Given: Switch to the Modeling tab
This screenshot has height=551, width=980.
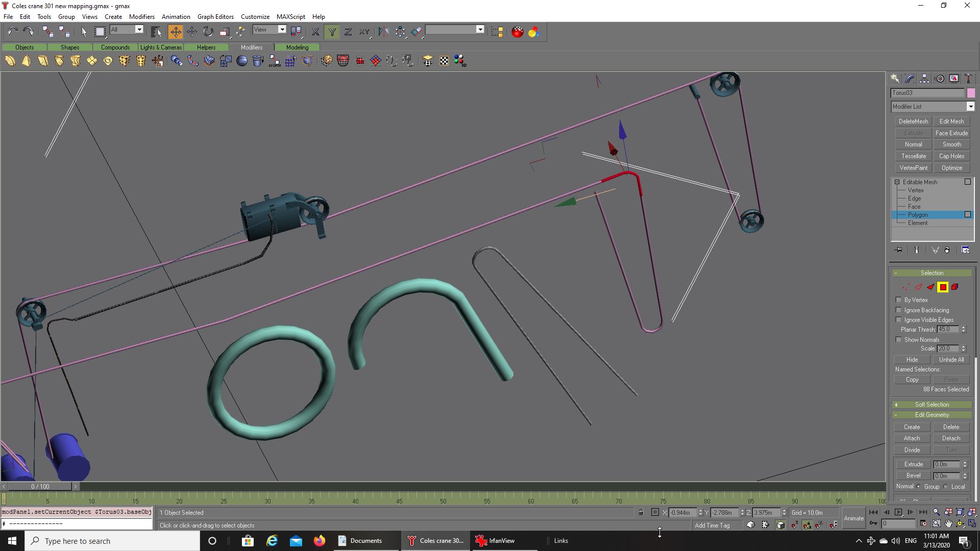Looking at the screenshot, I should click(x=297, y=47).
